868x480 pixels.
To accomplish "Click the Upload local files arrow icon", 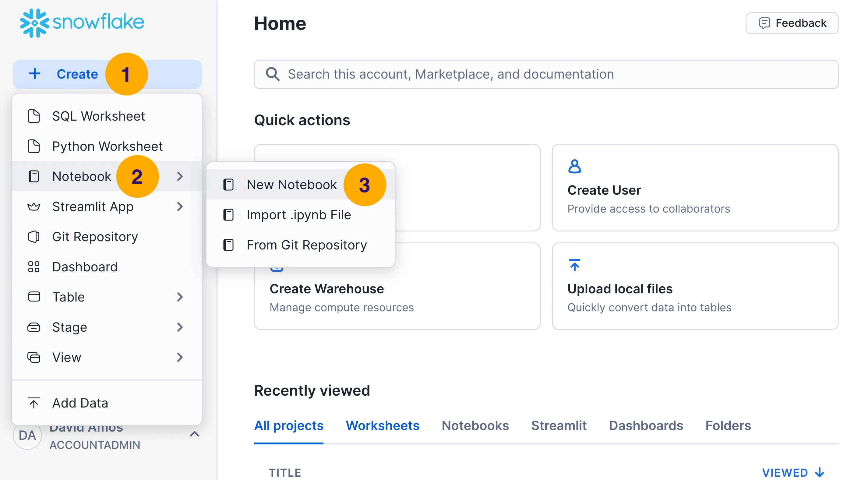I will 574,265.
